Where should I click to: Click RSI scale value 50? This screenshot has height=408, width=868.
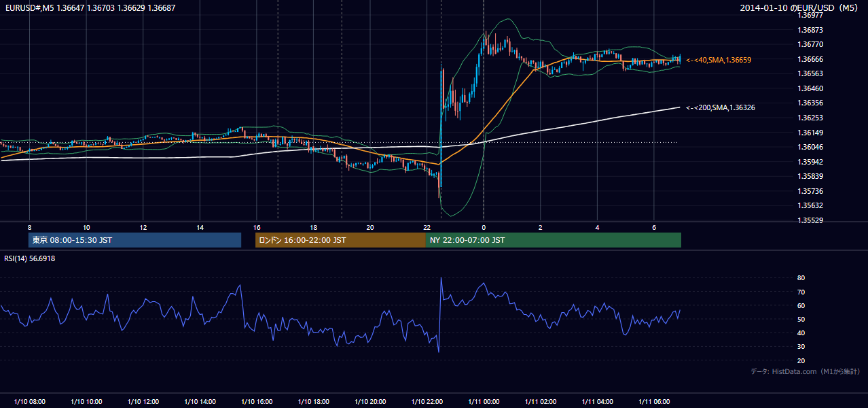(801, 319)
